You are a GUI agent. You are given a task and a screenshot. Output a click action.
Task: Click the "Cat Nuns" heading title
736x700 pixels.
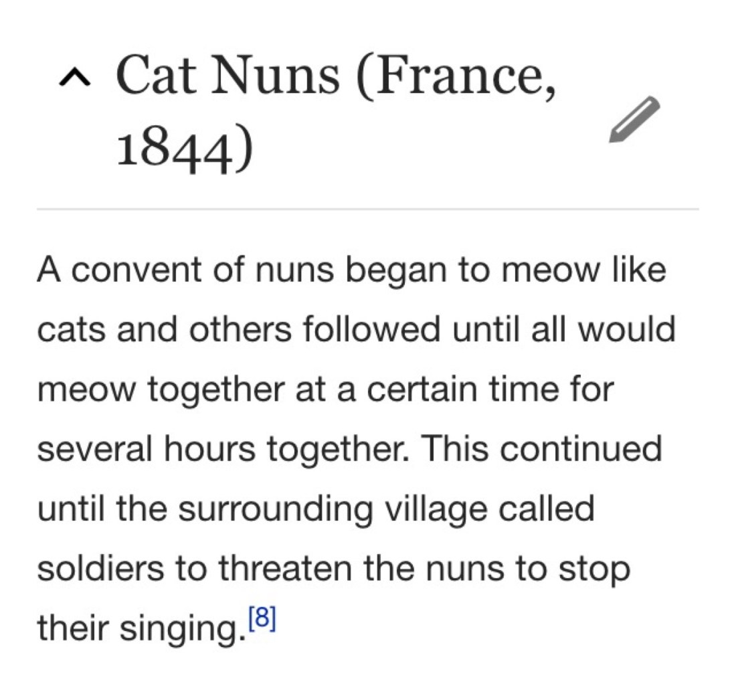click(229, 74)
